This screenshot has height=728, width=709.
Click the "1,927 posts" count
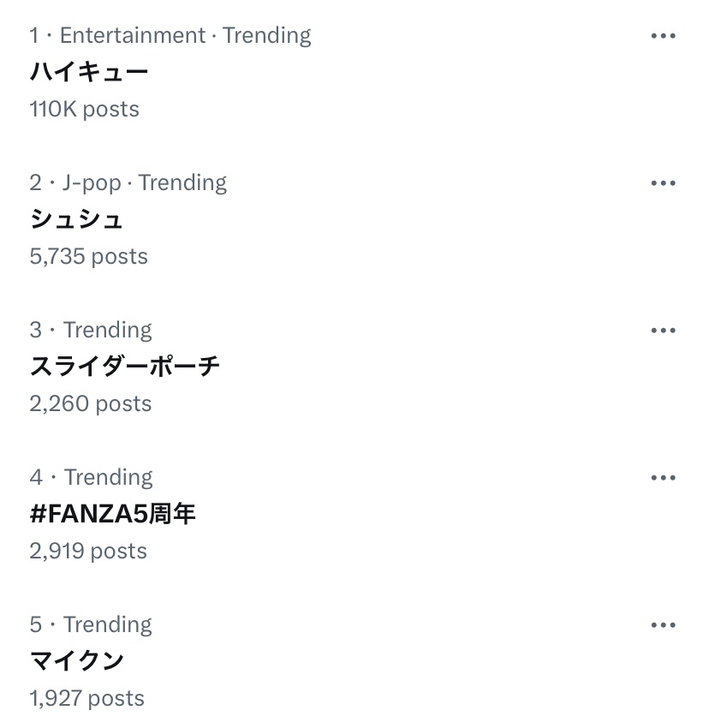coord(86,699)
